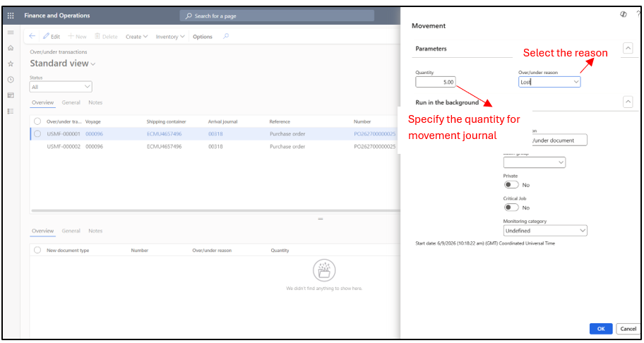Switch to lower General tab

coord(71,231)
